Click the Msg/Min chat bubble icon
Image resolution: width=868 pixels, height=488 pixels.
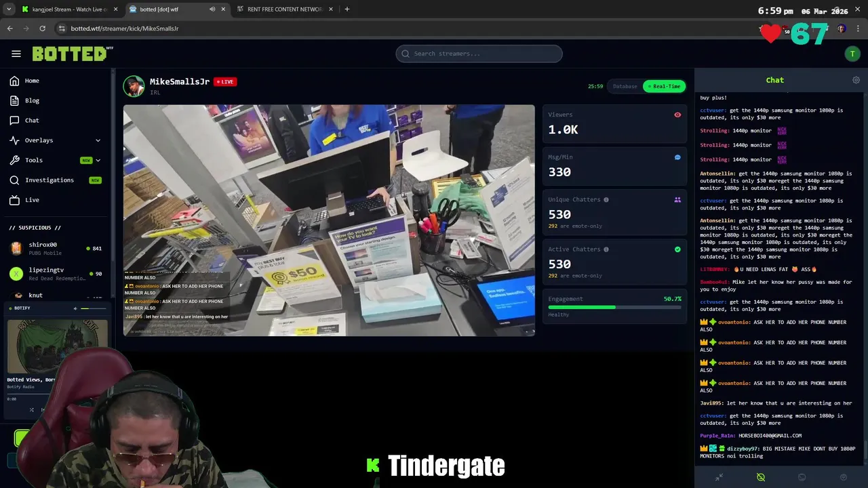(x=677, y=157)
